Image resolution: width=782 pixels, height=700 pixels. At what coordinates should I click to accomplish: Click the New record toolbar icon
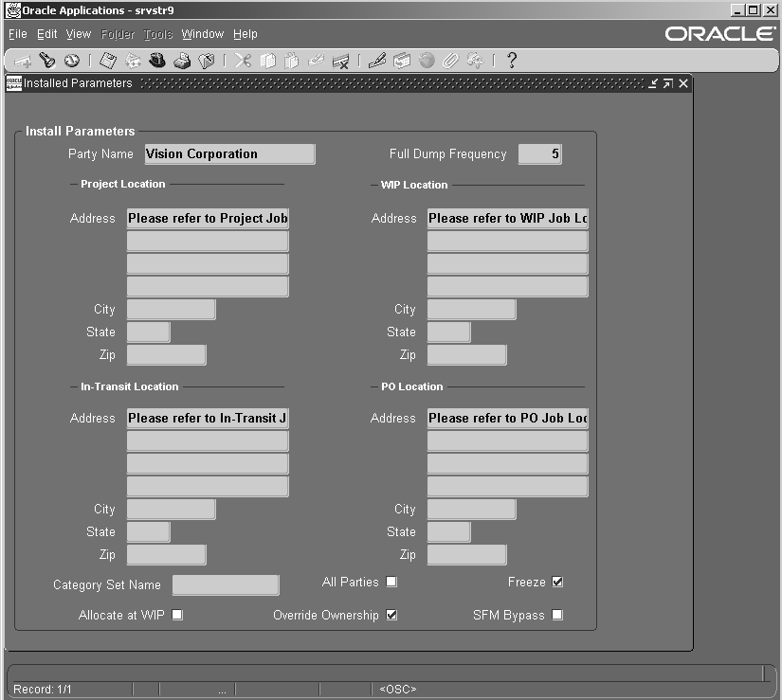[23, 61]
